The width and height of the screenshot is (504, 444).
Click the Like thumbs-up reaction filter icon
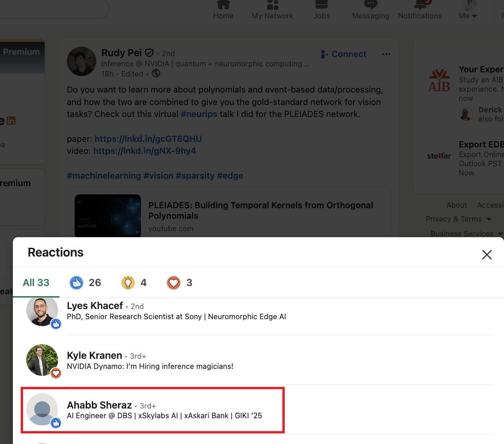click(x=76, y=282)
